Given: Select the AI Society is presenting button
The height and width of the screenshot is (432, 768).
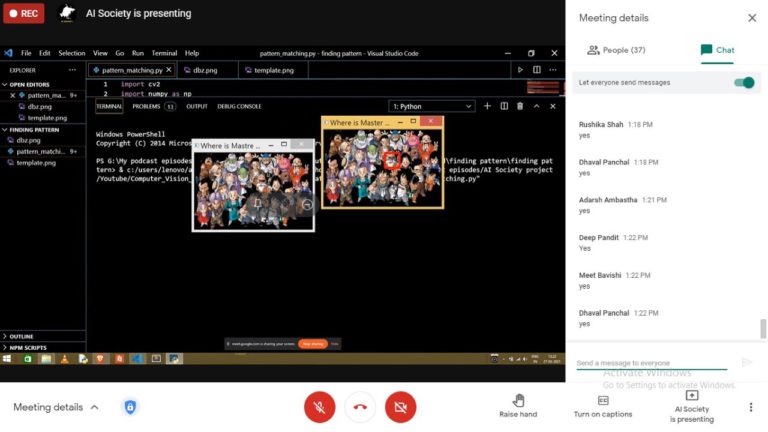Looking at the screenshot, I should [x=692, y=407].
